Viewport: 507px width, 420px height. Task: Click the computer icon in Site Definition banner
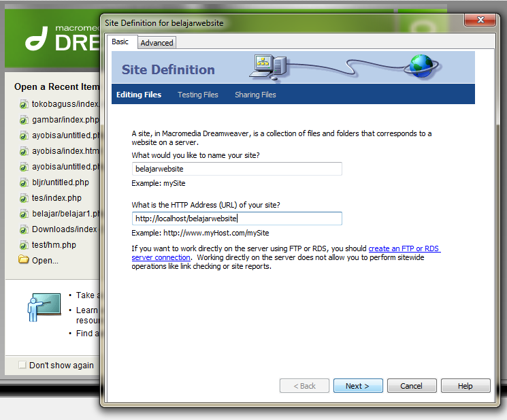coord(268,67)
